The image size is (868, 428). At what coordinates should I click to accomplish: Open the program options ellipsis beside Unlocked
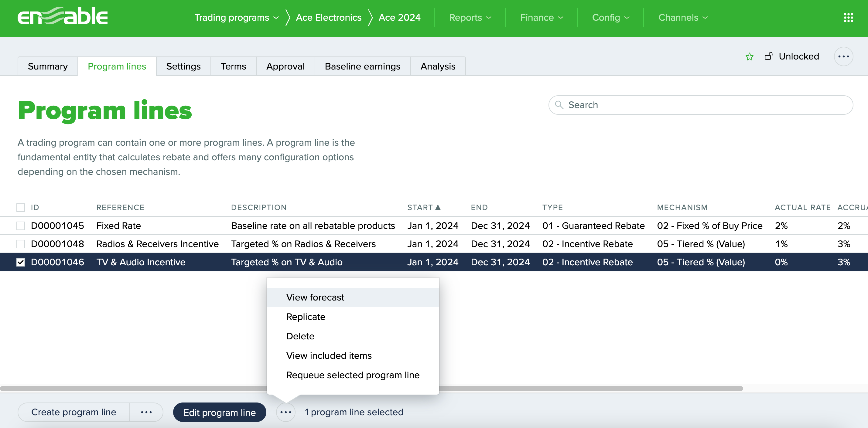(x=843, y=56)
